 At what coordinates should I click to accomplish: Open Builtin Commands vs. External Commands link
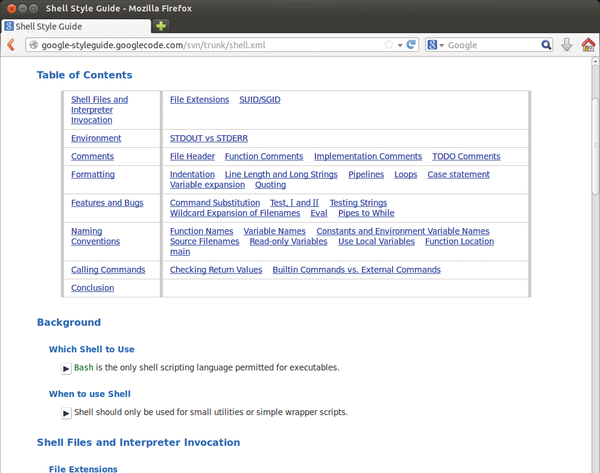pyautogui.click(x=356, y=269)
